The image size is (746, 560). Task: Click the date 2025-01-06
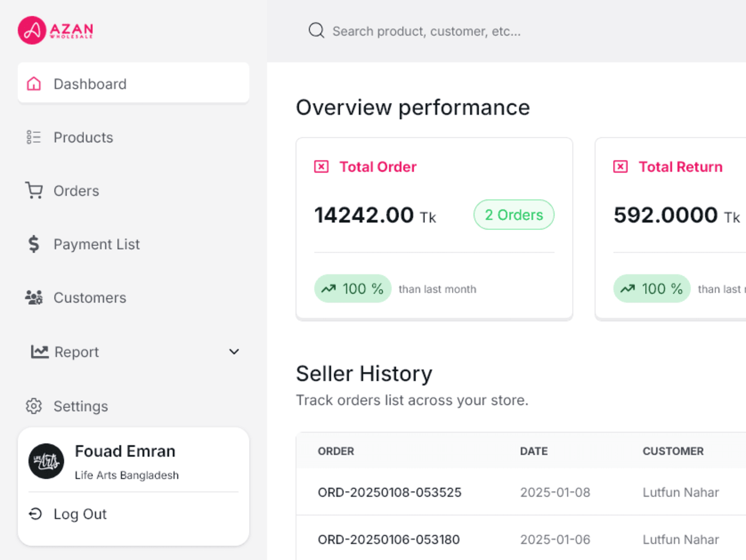click(x=555, y=540)
